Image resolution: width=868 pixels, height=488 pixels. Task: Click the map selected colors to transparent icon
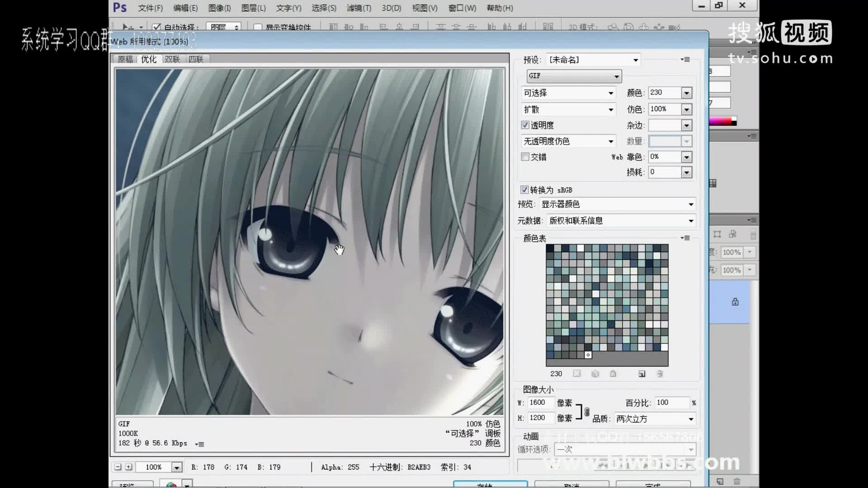pyautogui.click(x=577, y=374)
